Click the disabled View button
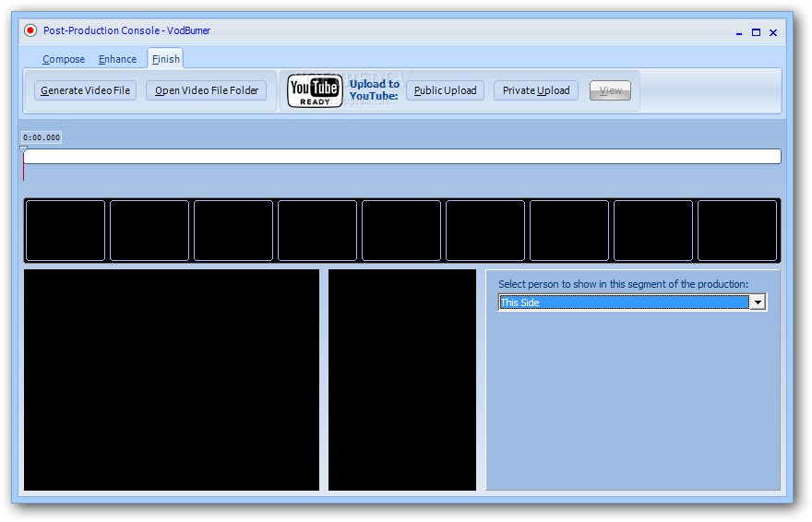The width and height of the screenshot is (812, 522). [x=610, y=90]
